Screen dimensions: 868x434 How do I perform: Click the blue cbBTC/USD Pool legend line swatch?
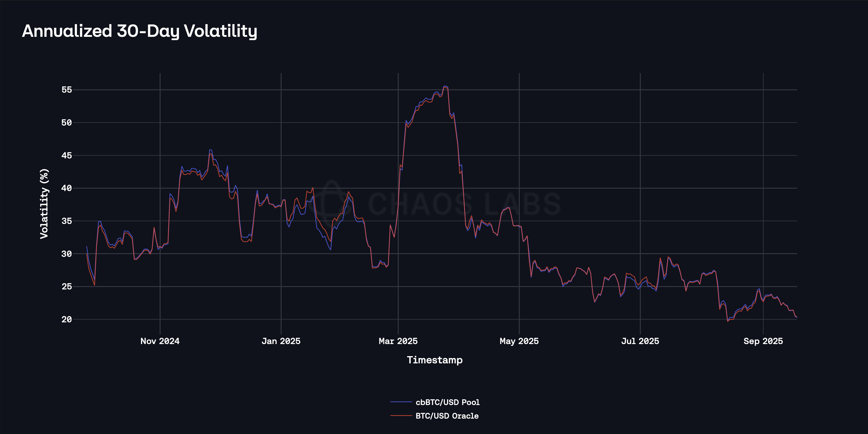click(x=401, y=402)
